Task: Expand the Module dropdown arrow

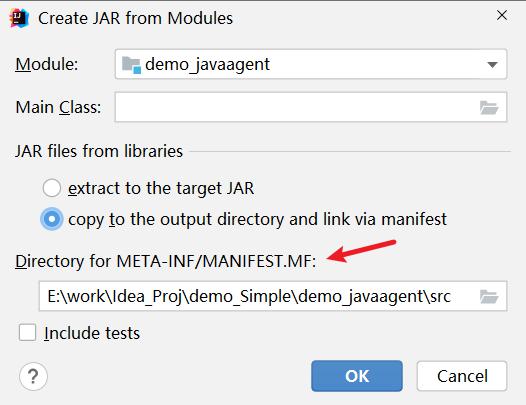Action: point(492,65)
